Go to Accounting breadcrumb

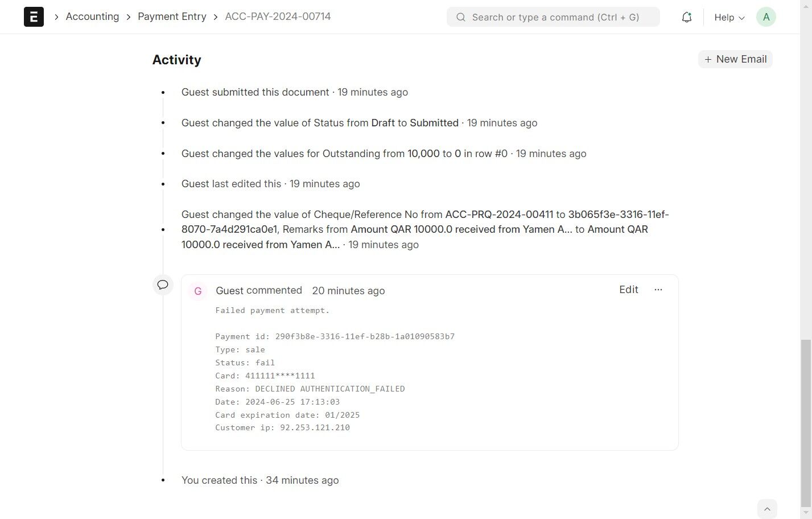[x=92, y=17]
